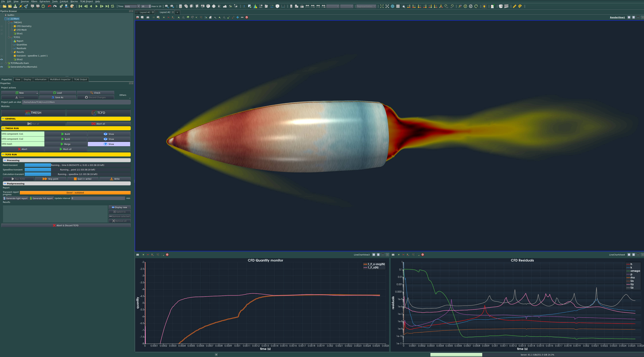
Task: Open the TCAE Project menu
Action: (x=86, y=2)
